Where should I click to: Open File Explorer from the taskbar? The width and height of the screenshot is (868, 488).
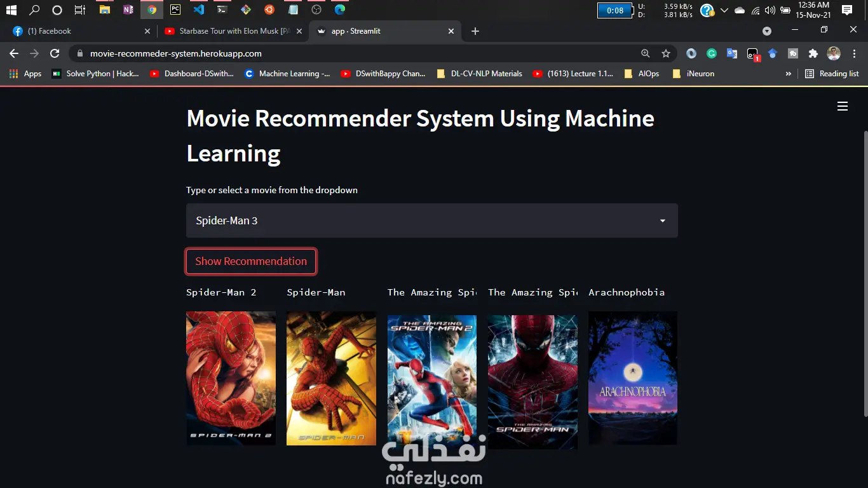click(x=105, y=10)
